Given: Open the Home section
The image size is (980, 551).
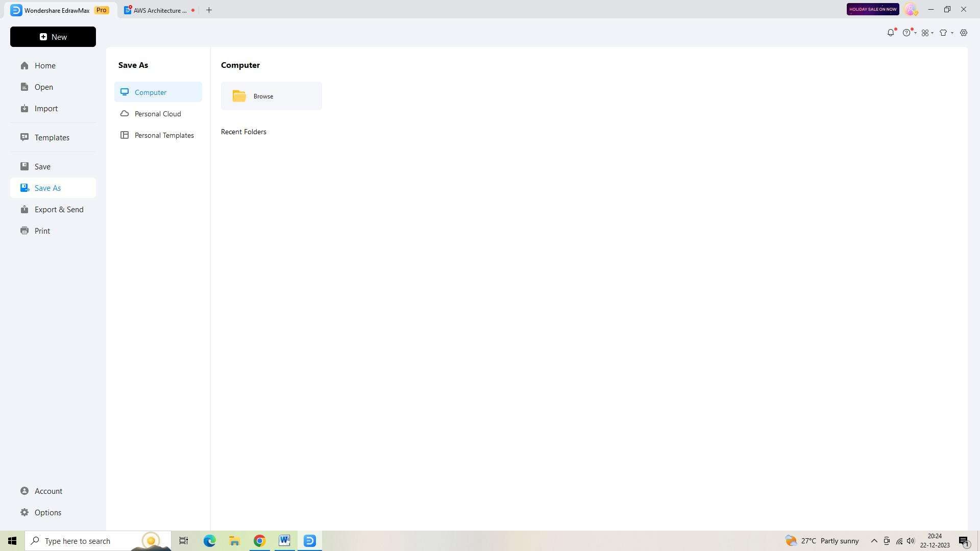Looking at the screenshot, I should click(44, 65).
